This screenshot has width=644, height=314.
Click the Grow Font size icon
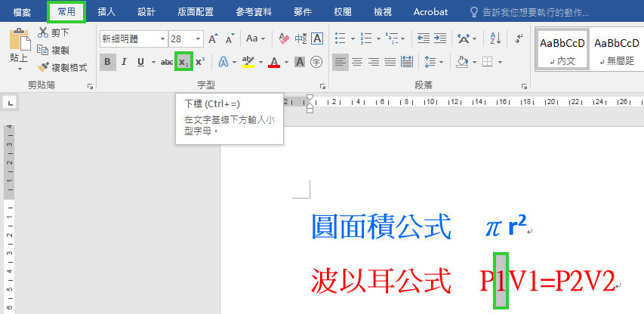[212, 38]
